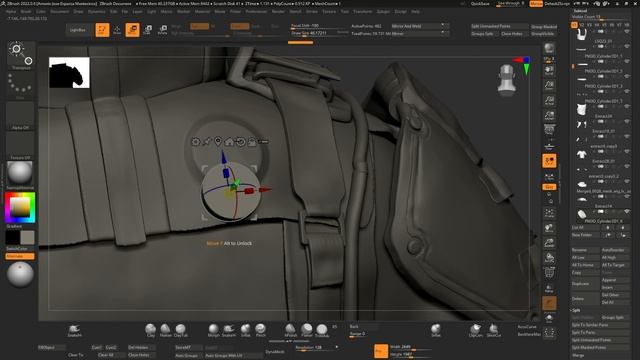Click the Zoom document icon

point(549,85)
